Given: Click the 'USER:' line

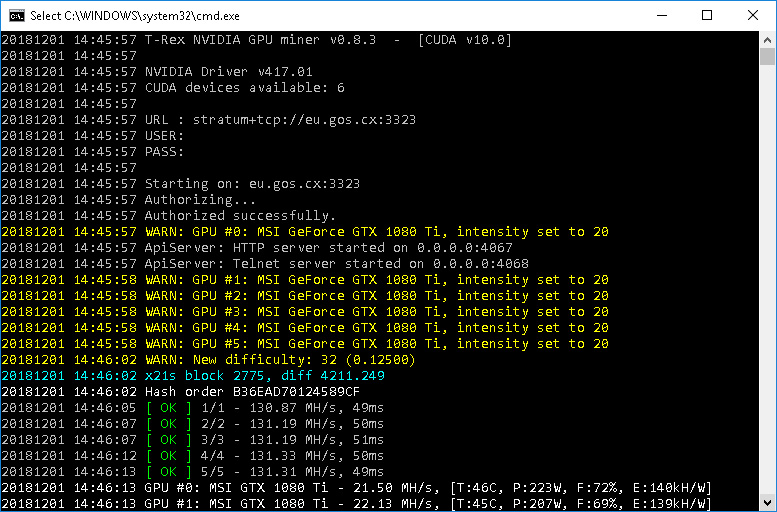Looking at the screenshot, I should 93,136.
